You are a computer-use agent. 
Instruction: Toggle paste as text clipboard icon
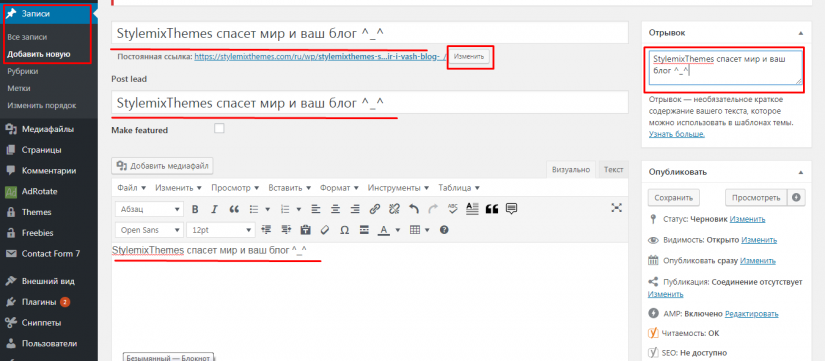pyautogui.click(x=305, y=230)
